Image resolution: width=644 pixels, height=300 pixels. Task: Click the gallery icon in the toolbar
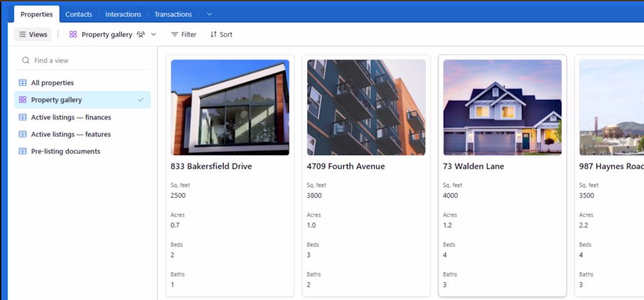coord(73,35)
